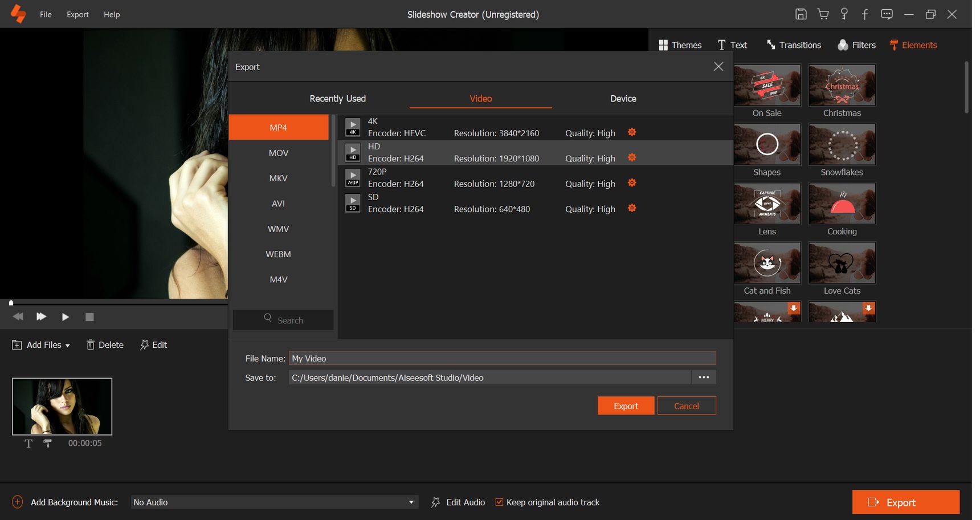Select the M4V format
The width and height of the screenshot is (980, 520).
(279, 279)
